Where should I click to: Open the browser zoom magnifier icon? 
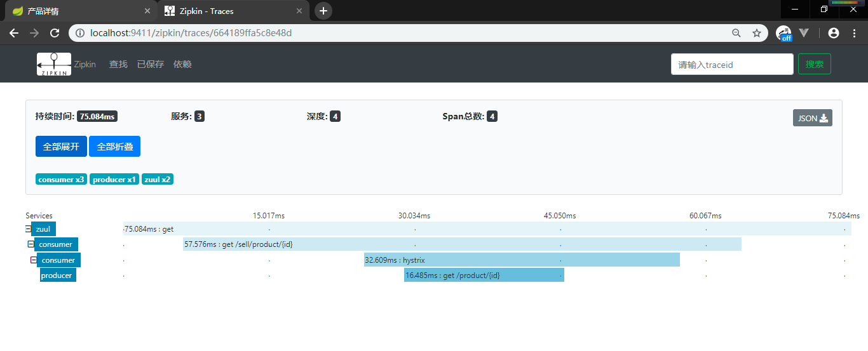tap(736, 33)
